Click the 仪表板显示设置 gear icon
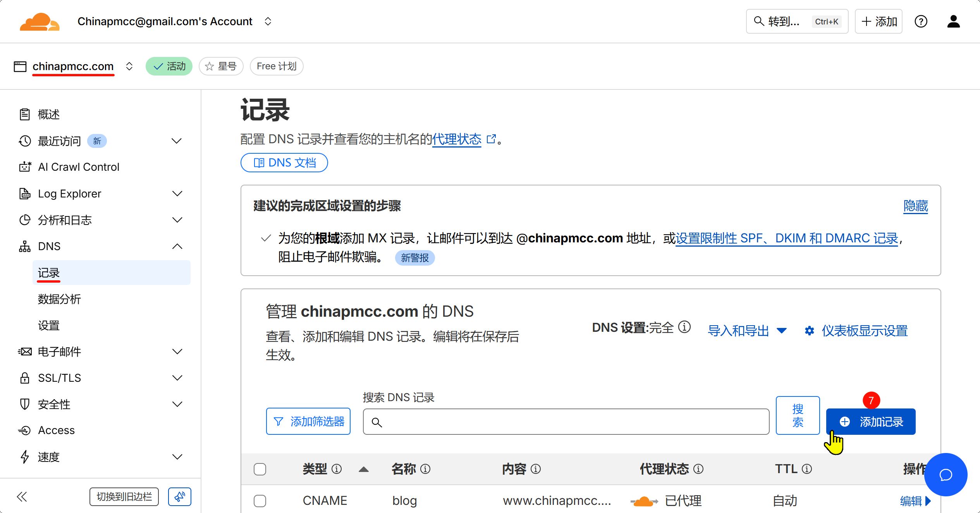Viewport: 980px width, 513px height. click(809, 331)
